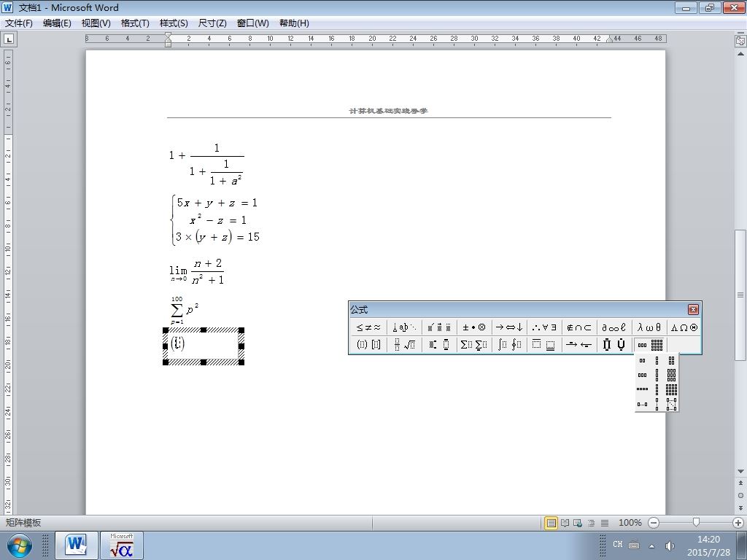747x560 pixels.
Task: Insert a one-row four-column matrix template
Action: (642, 389)
